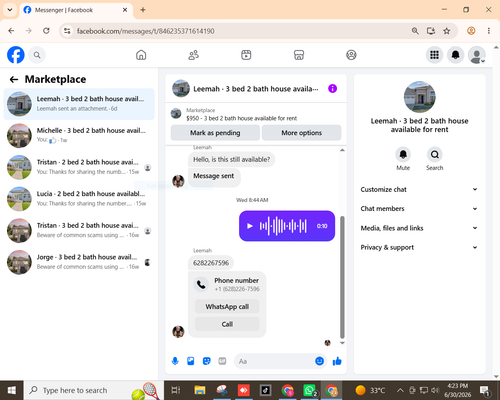
Task: Click the address bar URL
Action: pyautogui.click(x=145, y=31)
